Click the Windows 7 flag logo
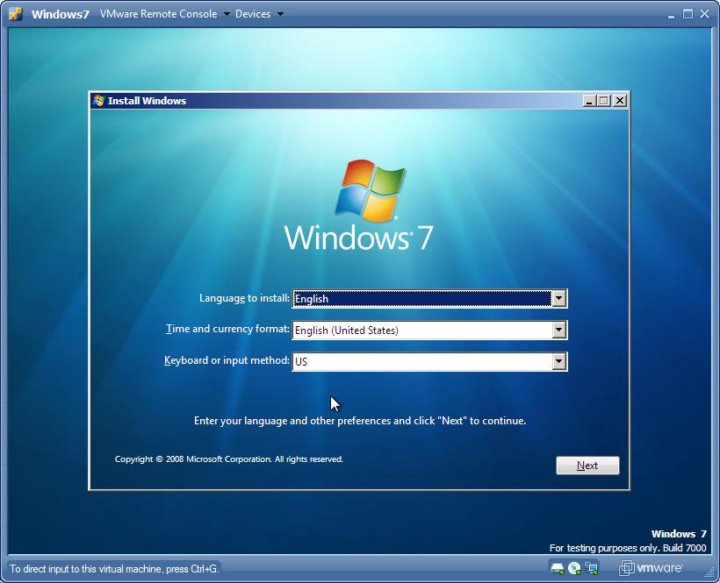 (370, 190)
